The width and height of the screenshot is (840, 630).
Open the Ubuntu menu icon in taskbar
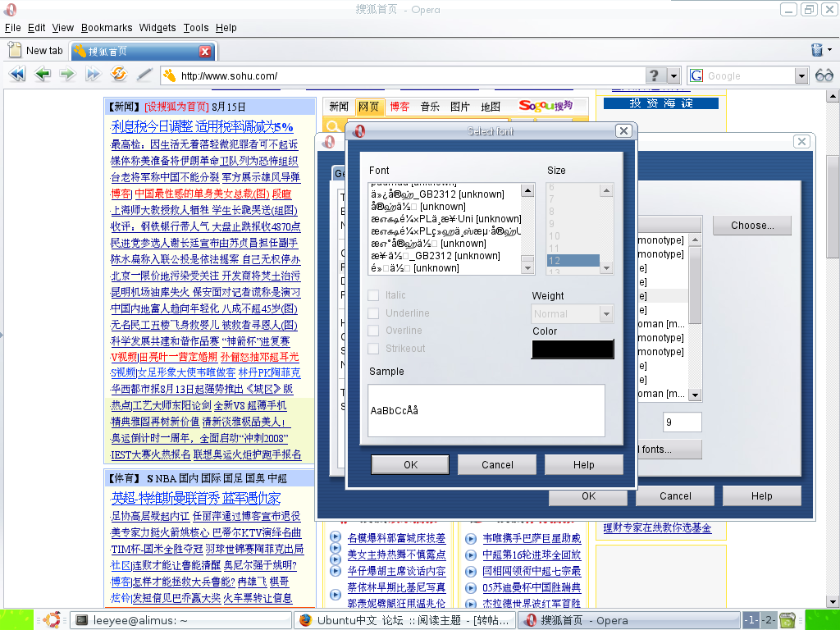pyautogui.click(x=52, y=620)
